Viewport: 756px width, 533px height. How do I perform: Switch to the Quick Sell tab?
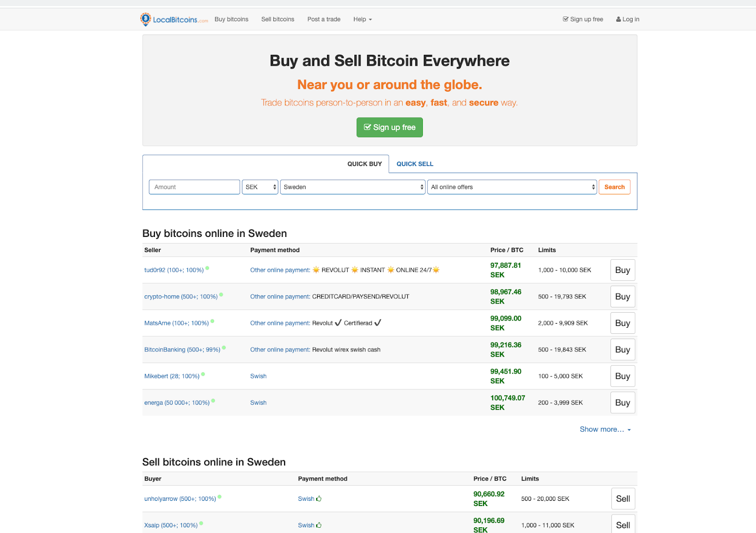tap(415, 164)
